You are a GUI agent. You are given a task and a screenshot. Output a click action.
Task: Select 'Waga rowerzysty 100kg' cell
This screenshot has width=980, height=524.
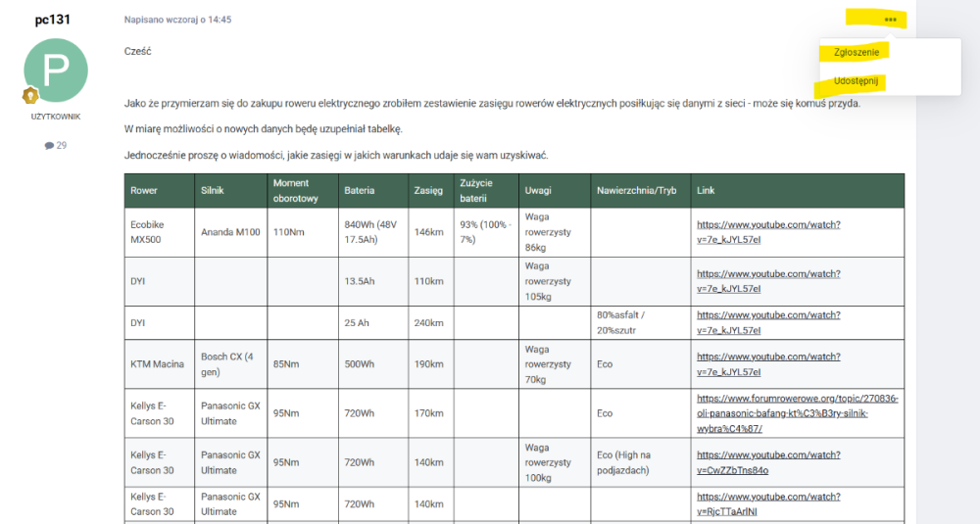click(555, 463)
